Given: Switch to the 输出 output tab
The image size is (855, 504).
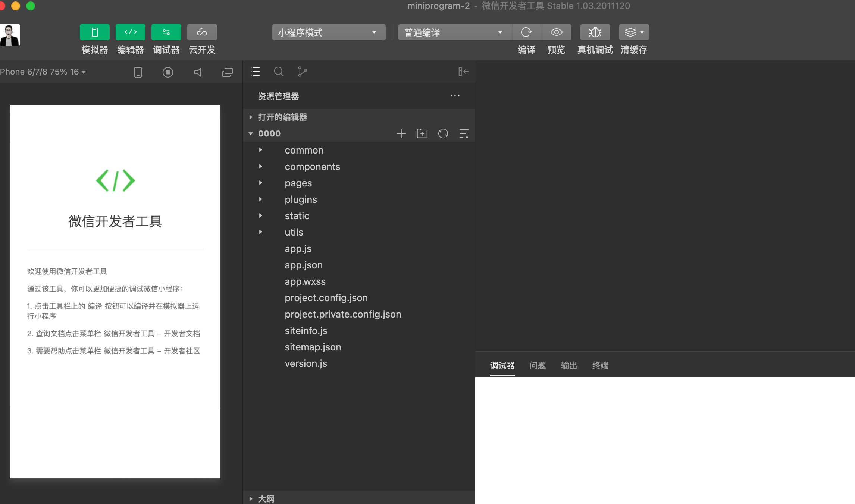Looking at the screenshot, I should (569, 366).
